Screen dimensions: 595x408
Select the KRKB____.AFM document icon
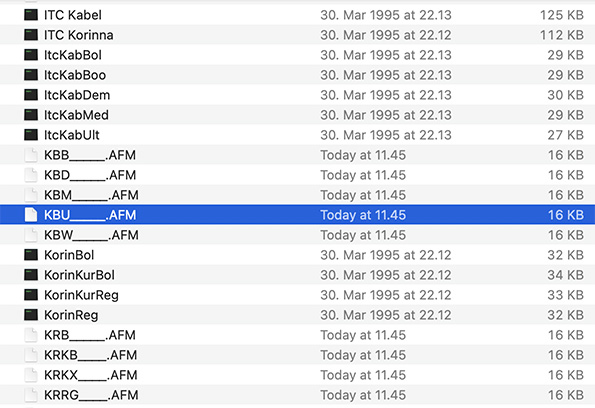(31, 354)
